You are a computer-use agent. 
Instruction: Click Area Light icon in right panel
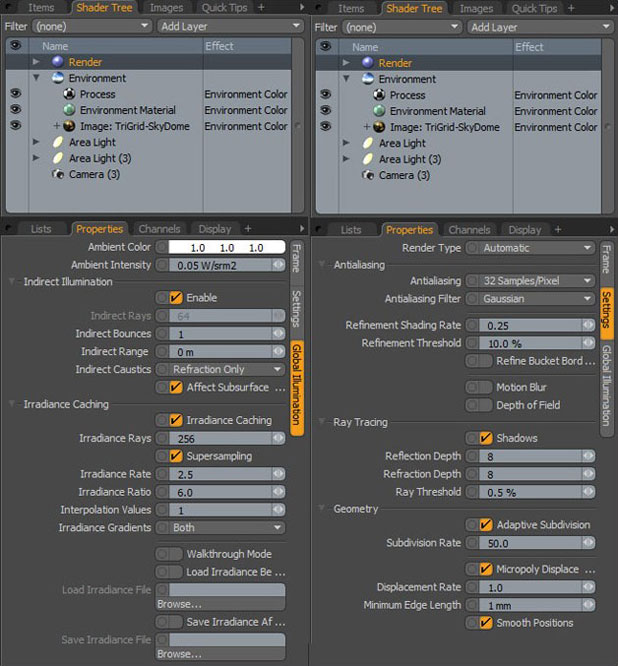[368, 143]
